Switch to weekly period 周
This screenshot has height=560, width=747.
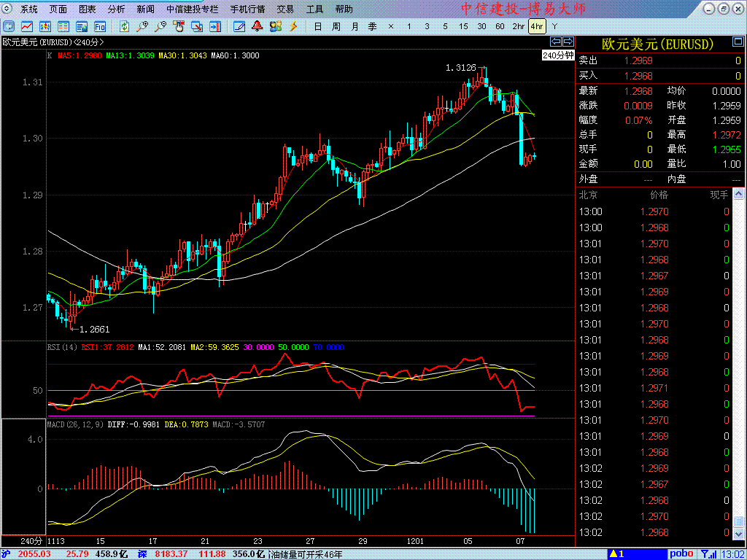[x=336, y=26]
